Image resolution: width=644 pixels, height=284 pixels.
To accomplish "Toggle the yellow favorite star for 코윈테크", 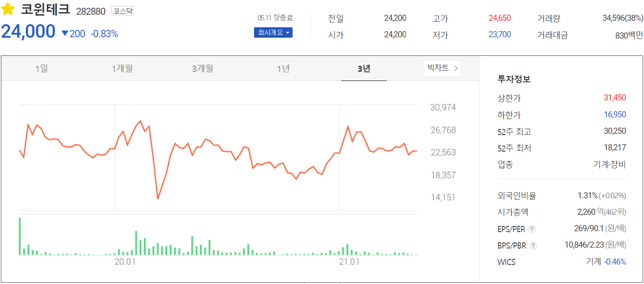I will point(8,10).
